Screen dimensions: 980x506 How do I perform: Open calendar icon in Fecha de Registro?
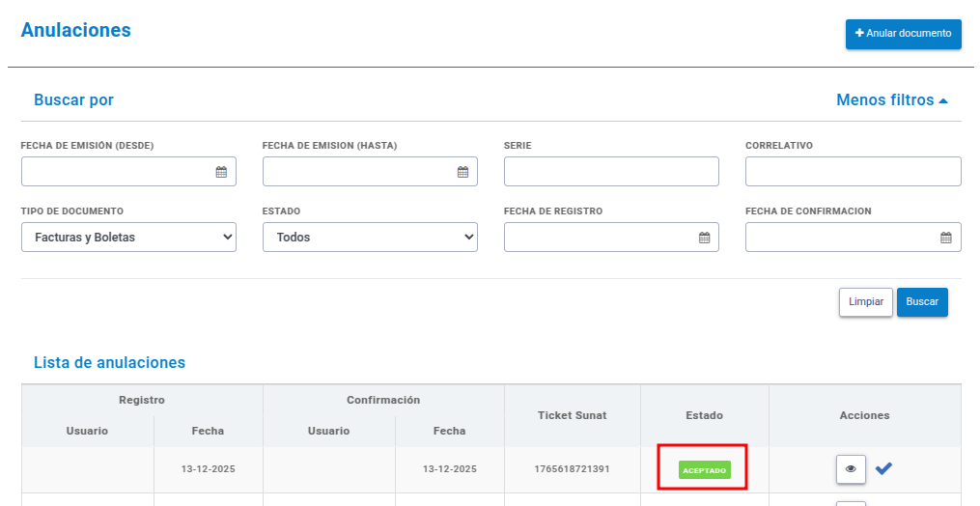[705, 238]
